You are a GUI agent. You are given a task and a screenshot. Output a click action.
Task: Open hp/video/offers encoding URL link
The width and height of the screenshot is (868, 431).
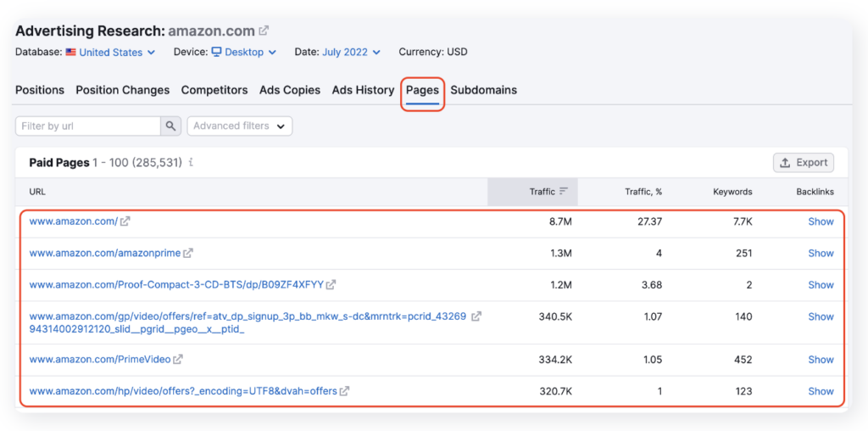click(183, 391)
